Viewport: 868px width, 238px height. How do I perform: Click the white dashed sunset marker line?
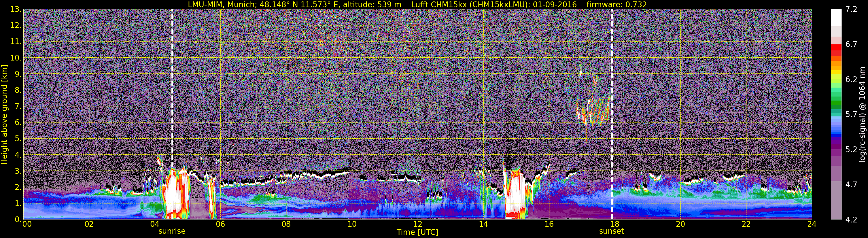tap(612, 114)
